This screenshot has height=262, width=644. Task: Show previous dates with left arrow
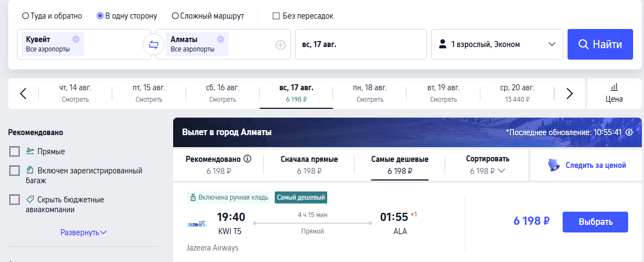[x=23, y=94]
